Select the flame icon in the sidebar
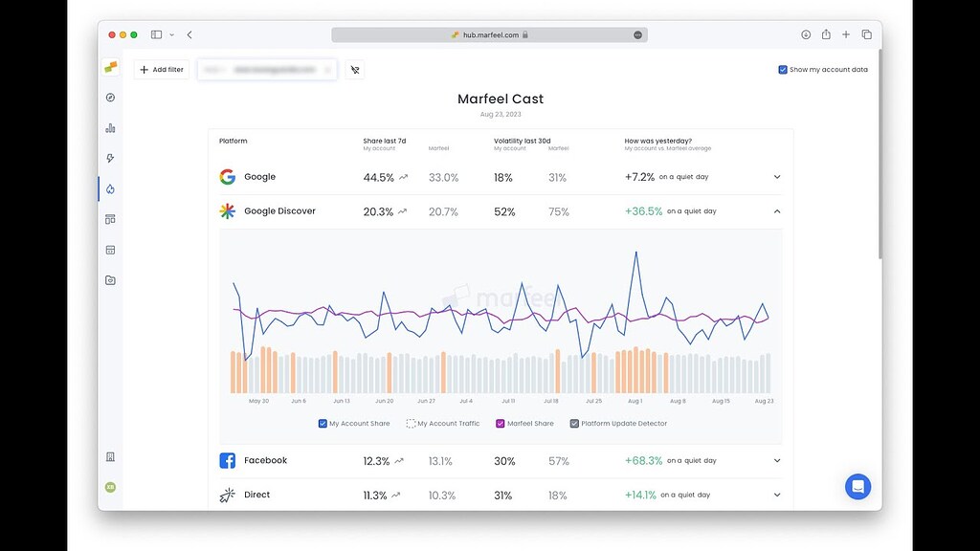980x551 pixels. [x=110, y=189]
